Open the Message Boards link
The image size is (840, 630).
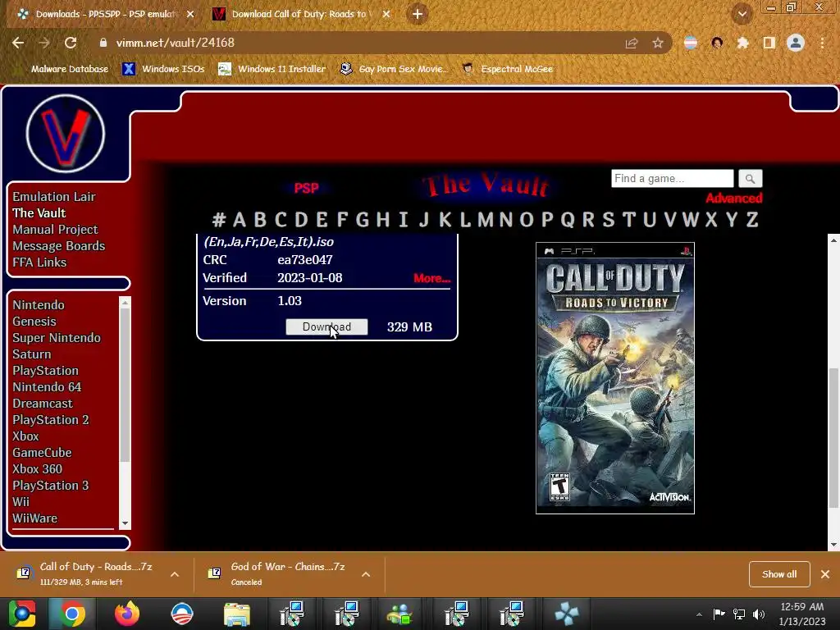tap(59, 246)
